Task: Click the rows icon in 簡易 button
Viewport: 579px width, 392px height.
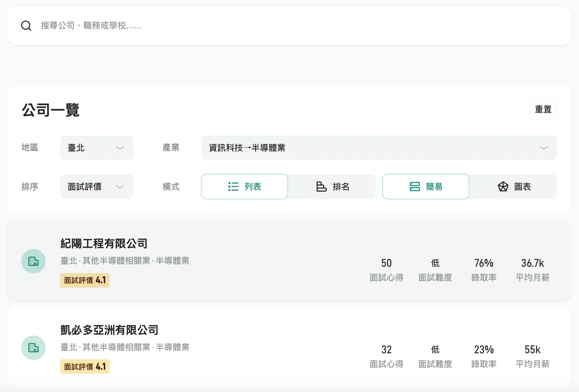Action: (x=415, y=187)
